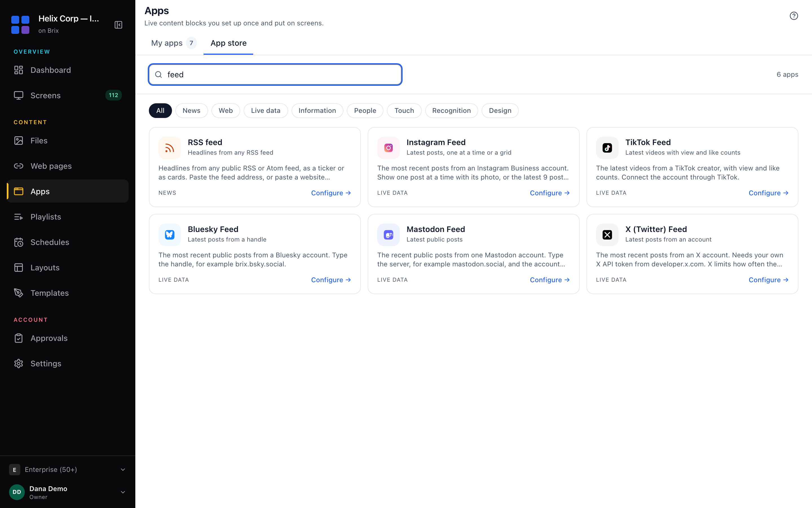Switch to the My apps tab

point(173,43)
